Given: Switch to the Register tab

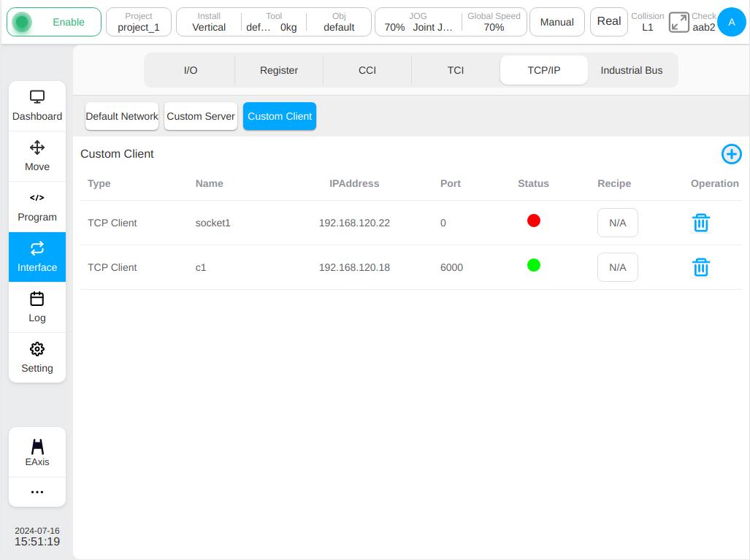Looking at the screenshot, I should (279, 70).
